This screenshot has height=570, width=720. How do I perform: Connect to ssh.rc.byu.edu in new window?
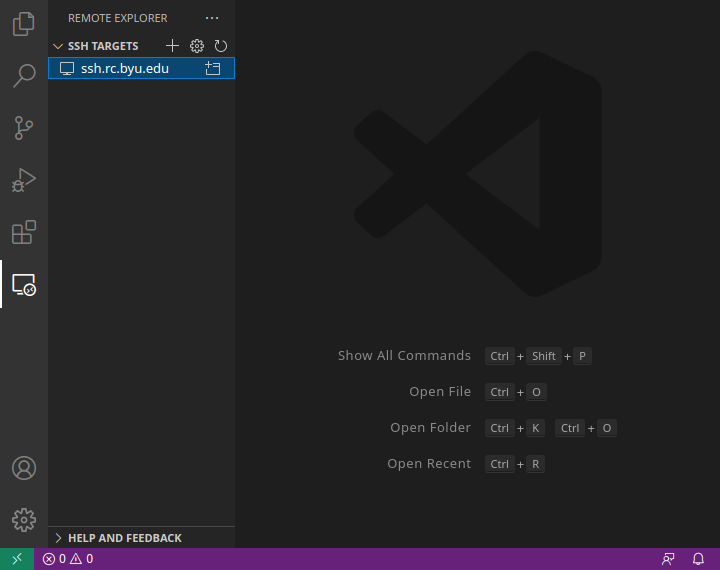213,68
